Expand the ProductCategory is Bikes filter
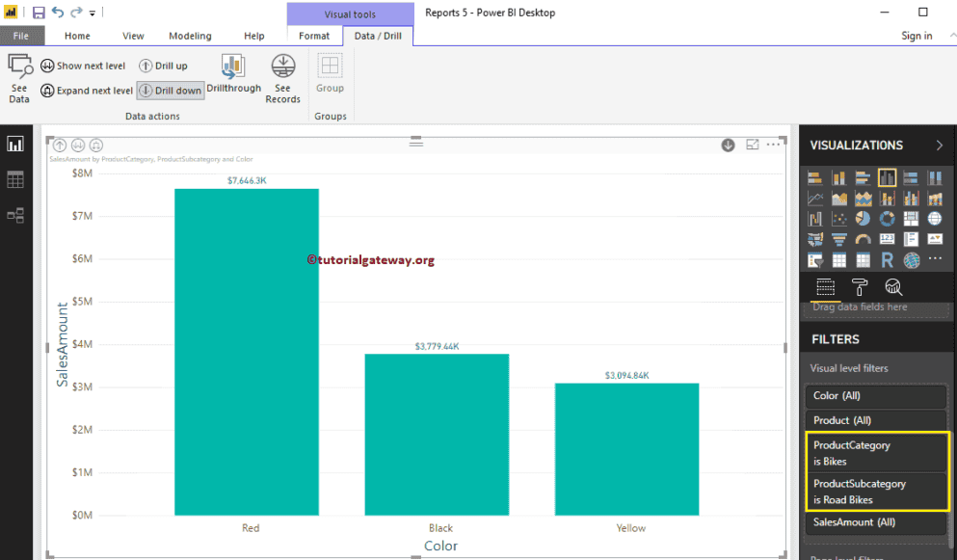957x560 pixels. pos(875,453)
